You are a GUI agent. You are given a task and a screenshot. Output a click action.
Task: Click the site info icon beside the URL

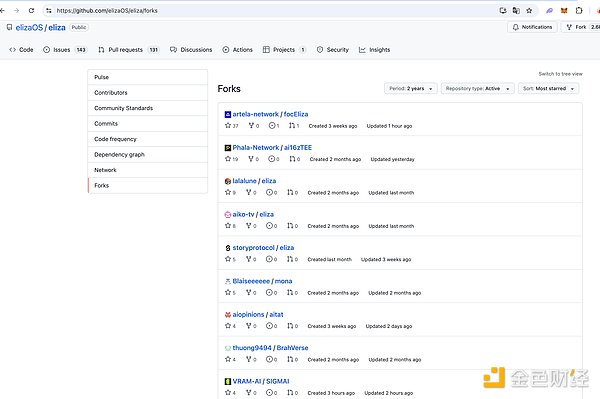[49, 11]
